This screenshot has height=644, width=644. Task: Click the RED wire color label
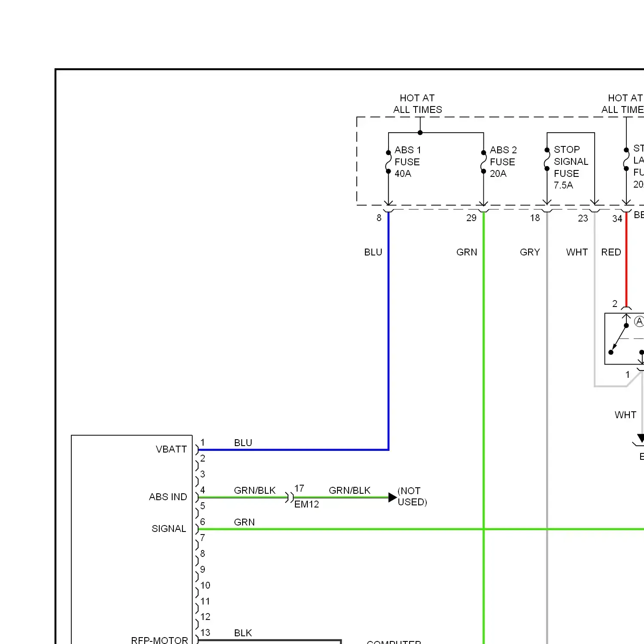(611, 252)
